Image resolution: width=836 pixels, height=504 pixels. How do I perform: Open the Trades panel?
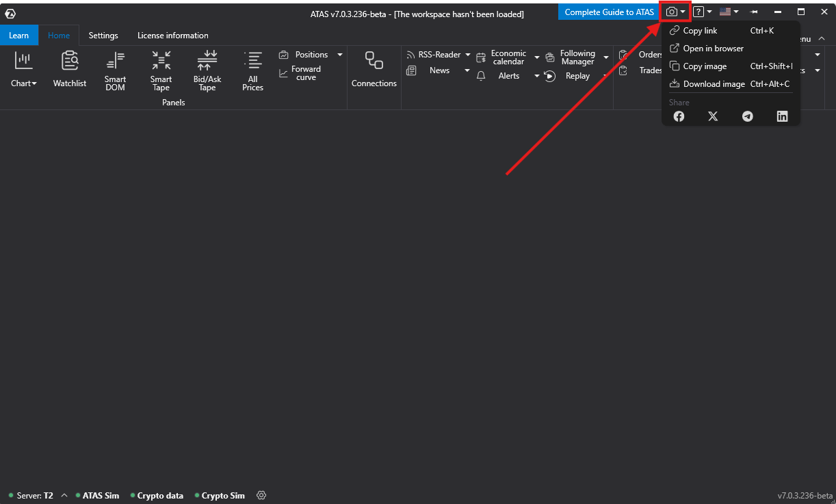pyautogui.click(x=641, y=70)
